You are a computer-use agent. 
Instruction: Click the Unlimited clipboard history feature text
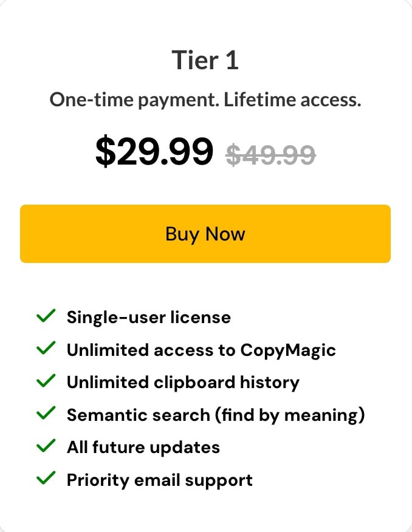pyautogui.click(x=183, y=383)
